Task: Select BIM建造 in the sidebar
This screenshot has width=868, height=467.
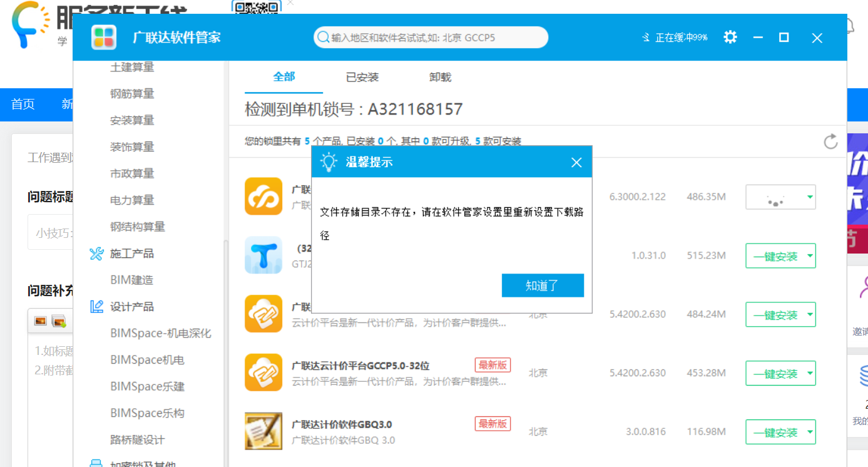Action: coord(132,280)
